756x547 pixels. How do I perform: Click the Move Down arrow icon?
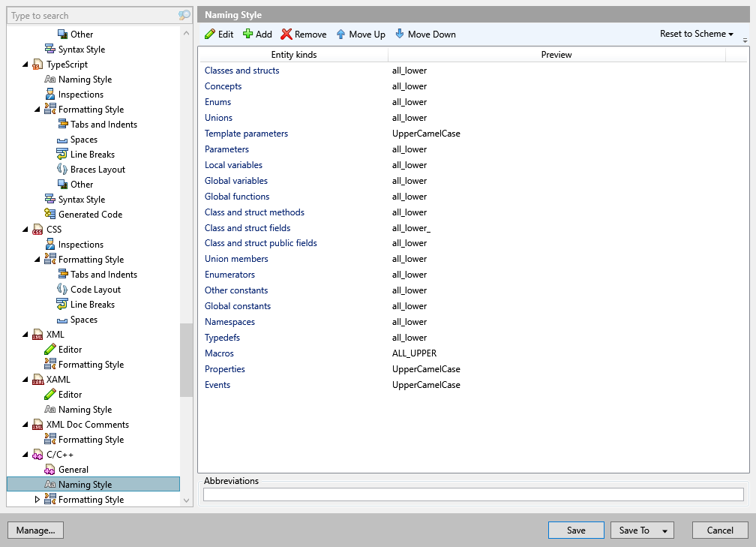pyautogui.click(x=399, y=34)
